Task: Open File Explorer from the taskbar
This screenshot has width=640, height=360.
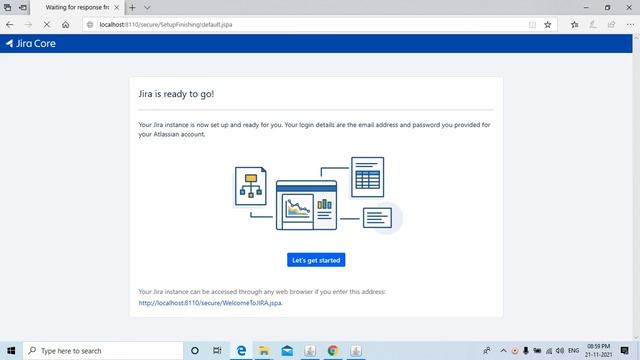Action: point(264,351)
